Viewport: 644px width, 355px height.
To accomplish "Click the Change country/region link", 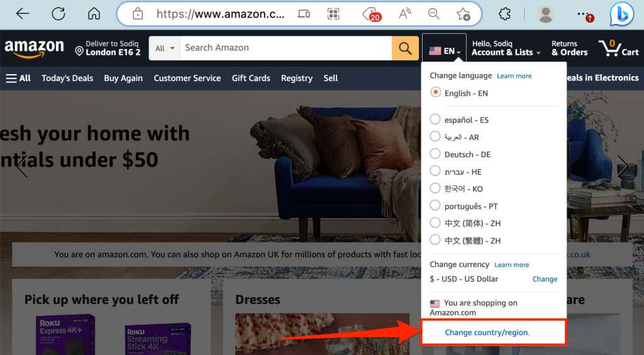I will click(487, 332).
